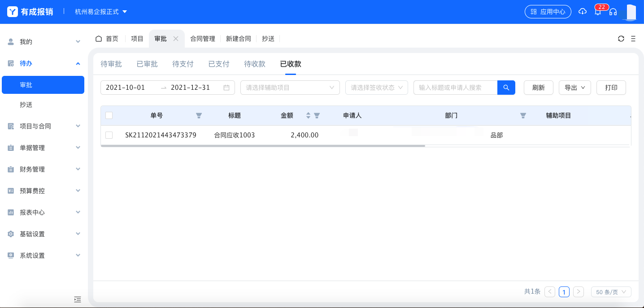Click the 报表中心 chart icon
Viewport: 644px width, 308px height.
coord(11,212)
